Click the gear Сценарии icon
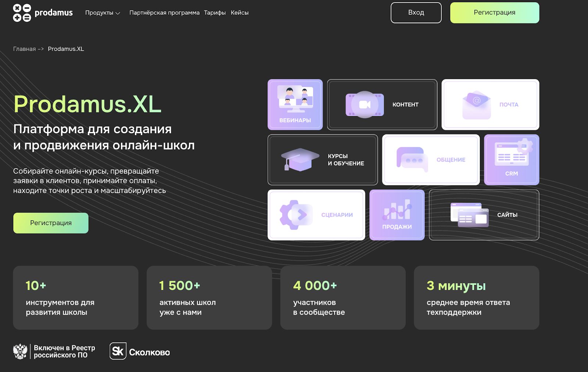The width and height of the screenshot is (588, 372). coord(296,215)
